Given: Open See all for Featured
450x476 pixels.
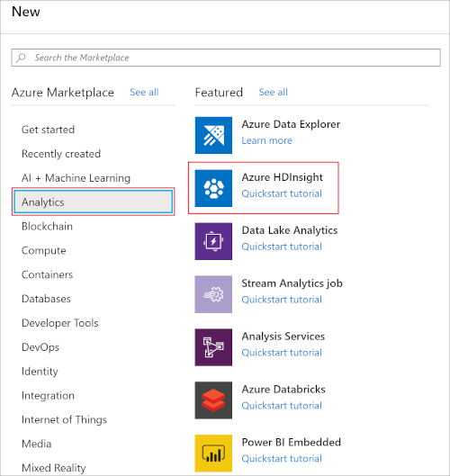Looking at the screenshot, I should click(273, 92).
